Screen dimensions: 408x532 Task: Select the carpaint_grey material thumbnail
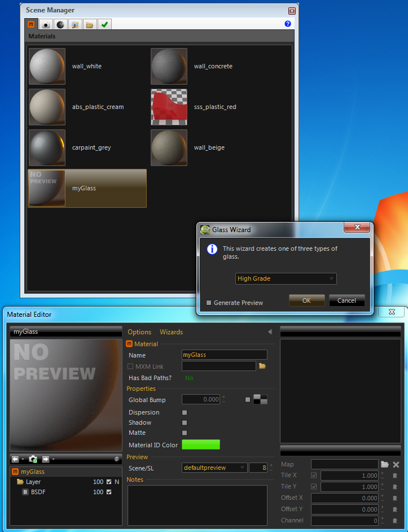[x=47, y=147]
